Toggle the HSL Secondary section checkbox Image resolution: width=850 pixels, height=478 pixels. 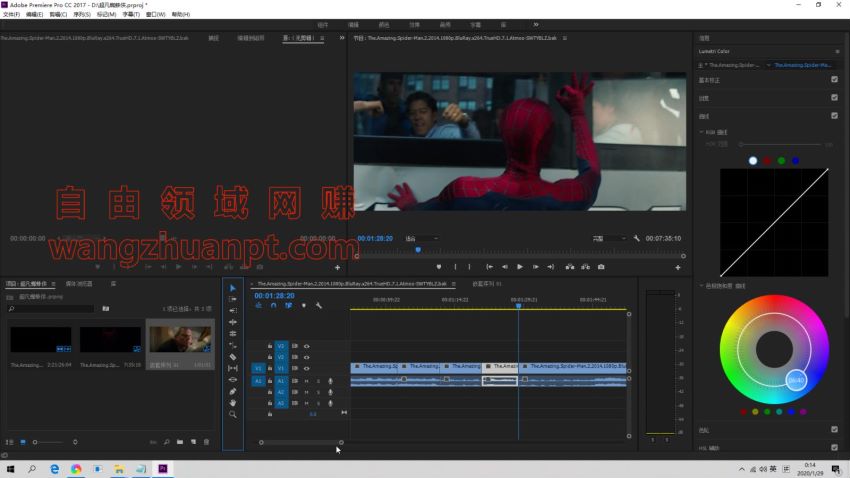pos(834,447)
